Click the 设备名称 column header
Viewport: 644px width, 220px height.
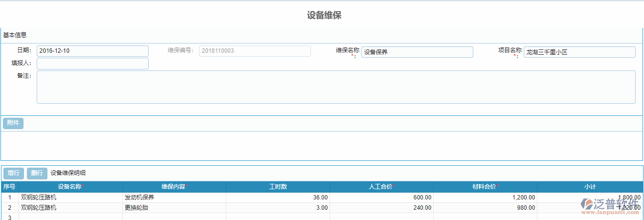71,187
